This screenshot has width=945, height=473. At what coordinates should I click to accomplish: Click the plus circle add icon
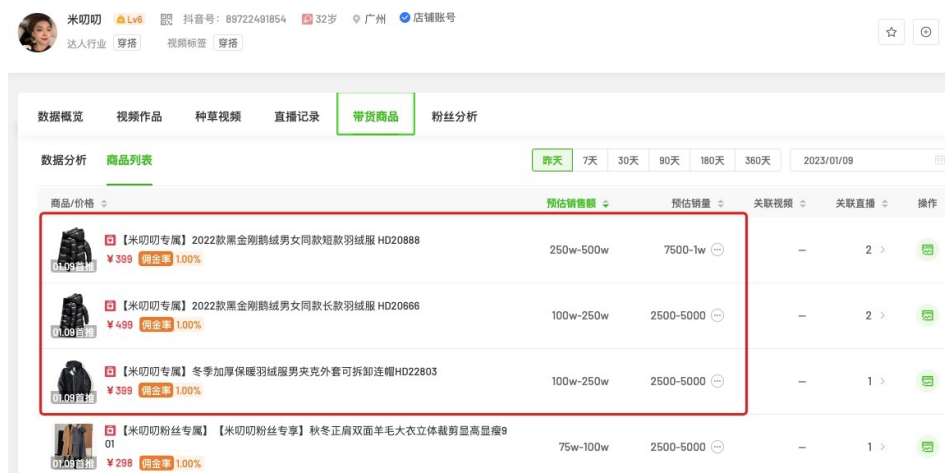coord(926,32)
